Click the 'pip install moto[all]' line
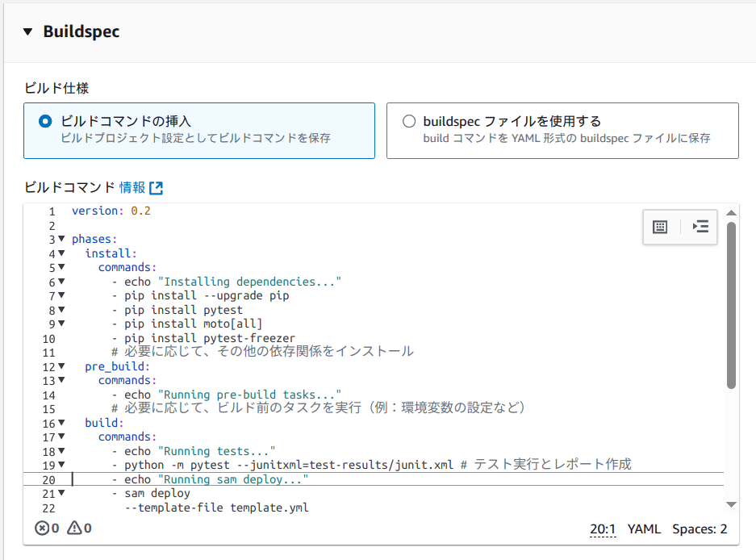The width and height of the screenshot is (756, 560). (x=187, y=324)
